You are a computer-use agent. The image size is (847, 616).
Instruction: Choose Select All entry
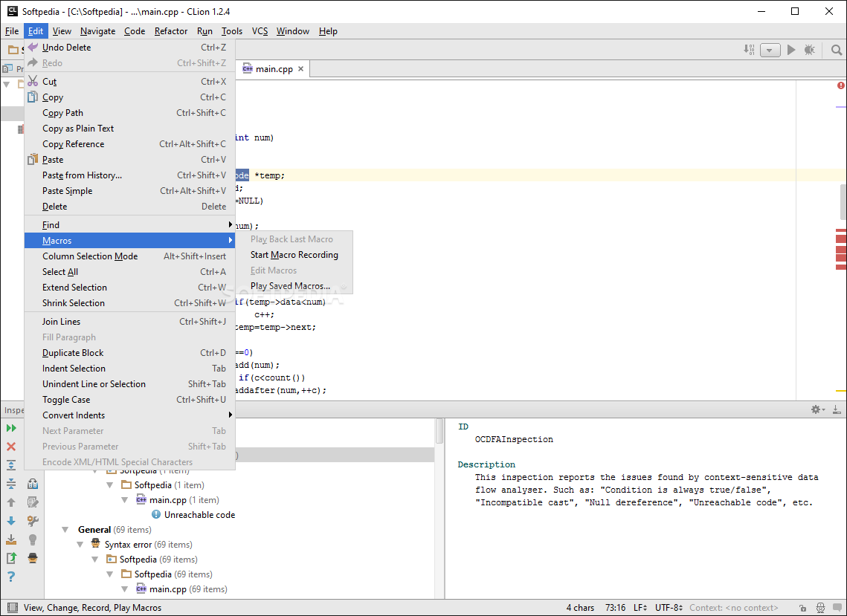click(129, 272)
